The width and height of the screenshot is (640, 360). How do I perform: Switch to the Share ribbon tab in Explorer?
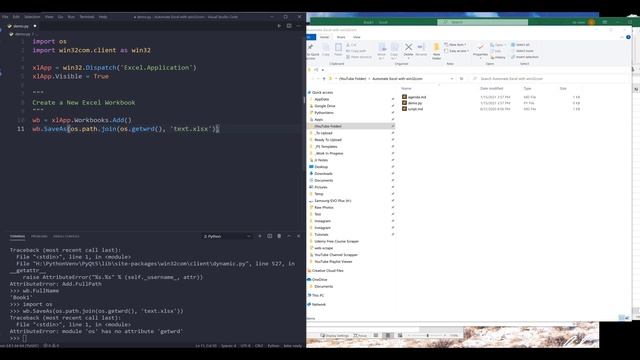341,37
